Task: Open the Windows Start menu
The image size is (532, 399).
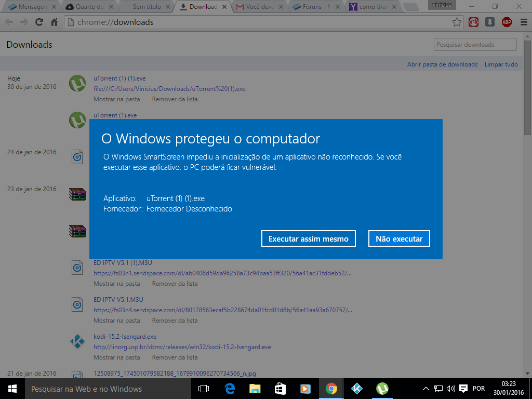Action: (x=12, y=389)
